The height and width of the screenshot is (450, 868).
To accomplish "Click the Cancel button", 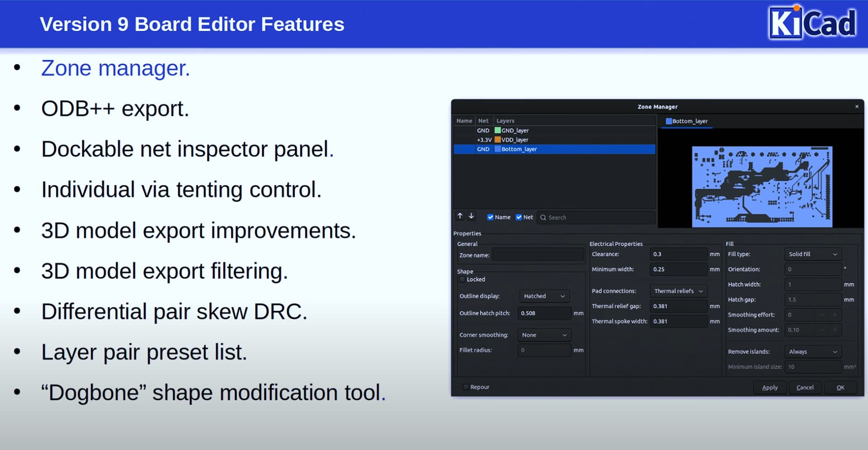I will [x=805, y=387].
